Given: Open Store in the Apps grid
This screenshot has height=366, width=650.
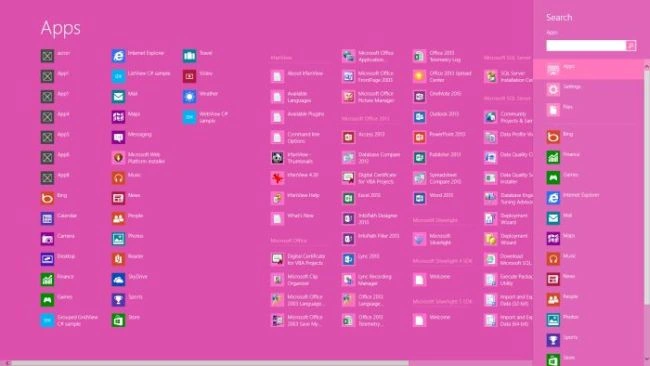Looking at the screenshot, I should 126,320.
